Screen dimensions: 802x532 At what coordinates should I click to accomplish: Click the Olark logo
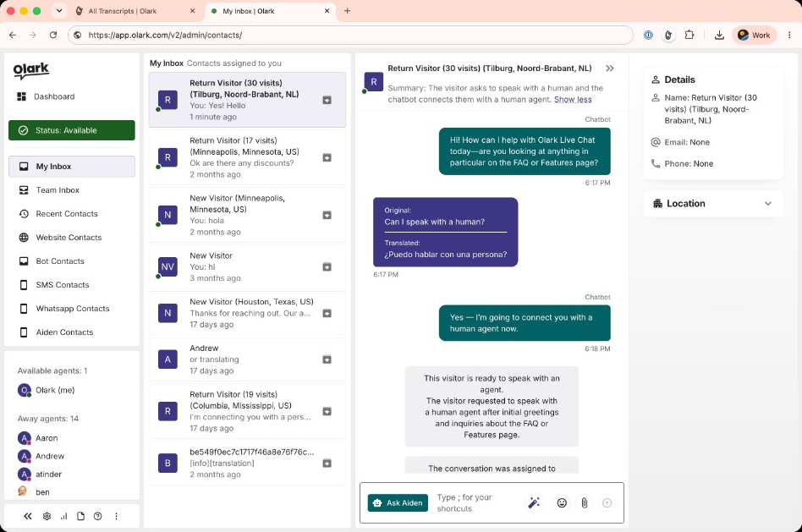(31, 70)
